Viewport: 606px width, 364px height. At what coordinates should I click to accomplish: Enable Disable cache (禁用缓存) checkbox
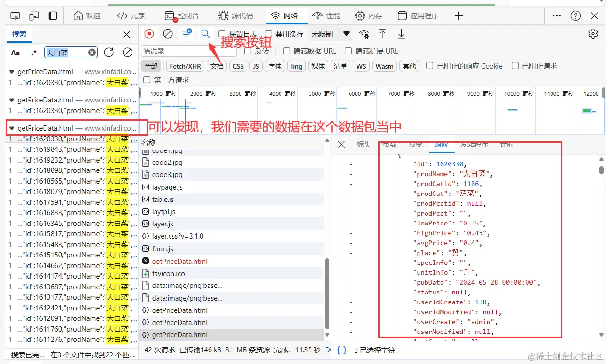click(269, 34)
